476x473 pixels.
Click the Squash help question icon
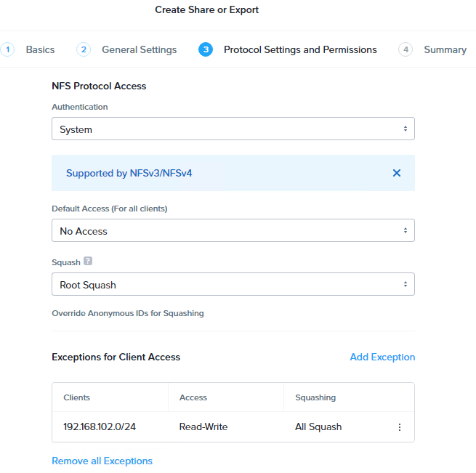pyautogui.click(x=88, y=262)
